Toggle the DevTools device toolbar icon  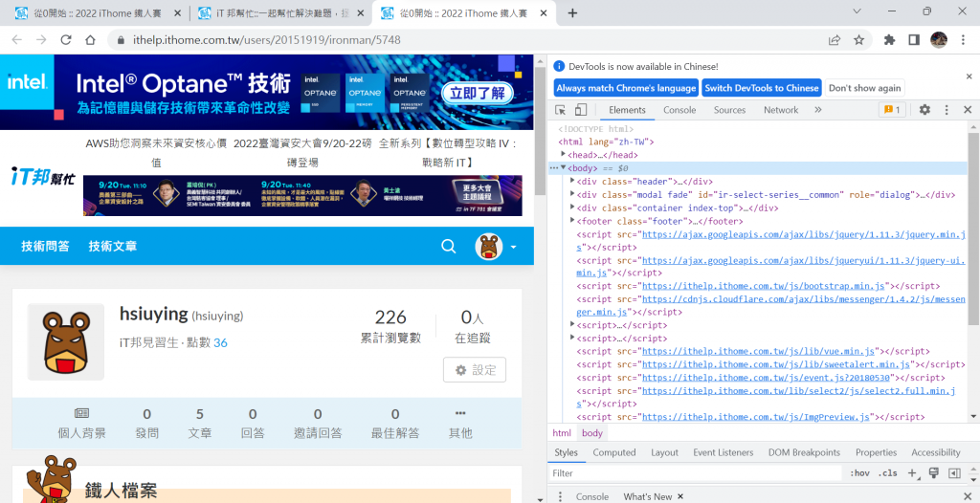581,110
